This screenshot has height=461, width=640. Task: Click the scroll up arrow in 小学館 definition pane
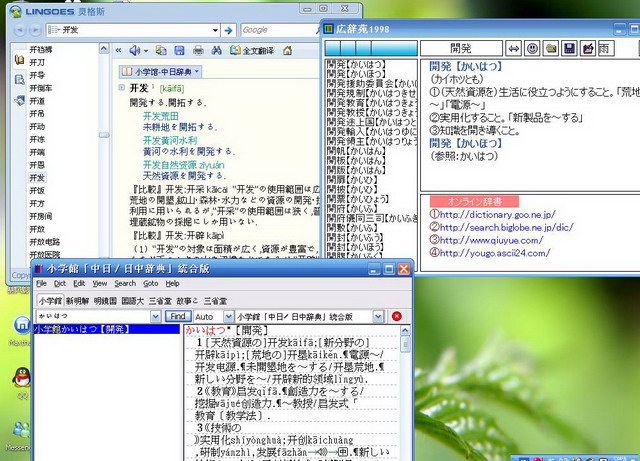405,330
